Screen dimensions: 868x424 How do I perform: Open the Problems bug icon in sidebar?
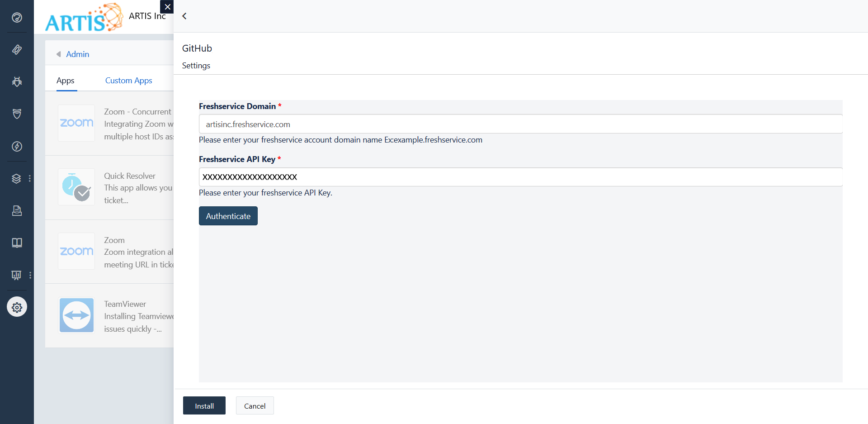[17, 82]
